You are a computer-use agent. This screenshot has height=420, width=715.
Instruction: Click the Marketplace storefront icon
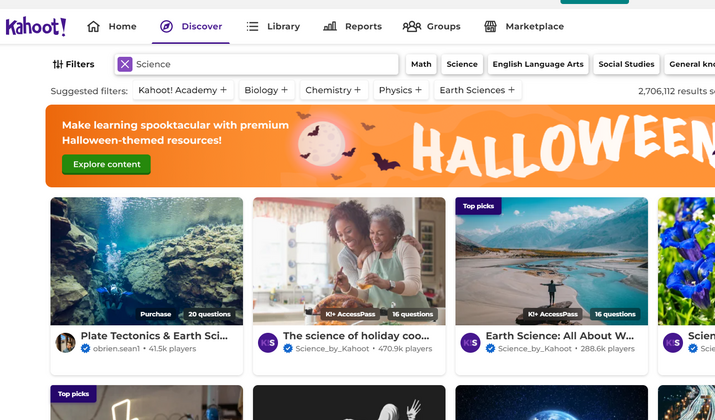tap(490, 26)
